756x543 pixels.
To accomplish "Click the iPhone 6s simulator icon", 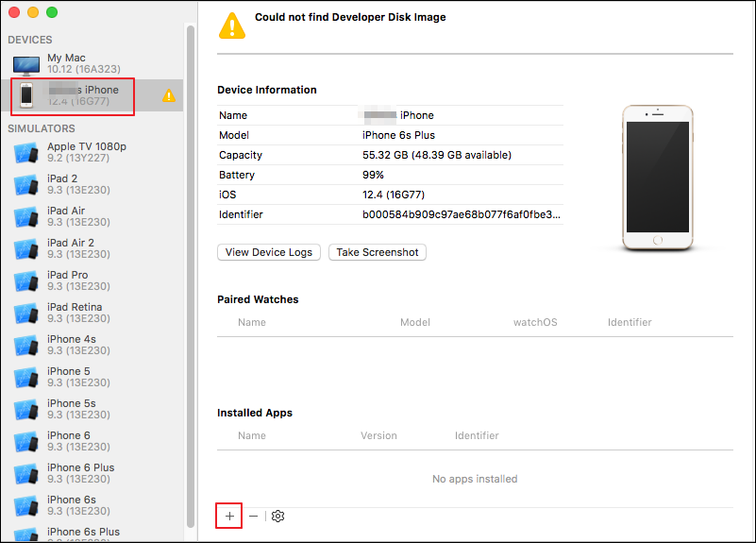I will pos(26,505).
